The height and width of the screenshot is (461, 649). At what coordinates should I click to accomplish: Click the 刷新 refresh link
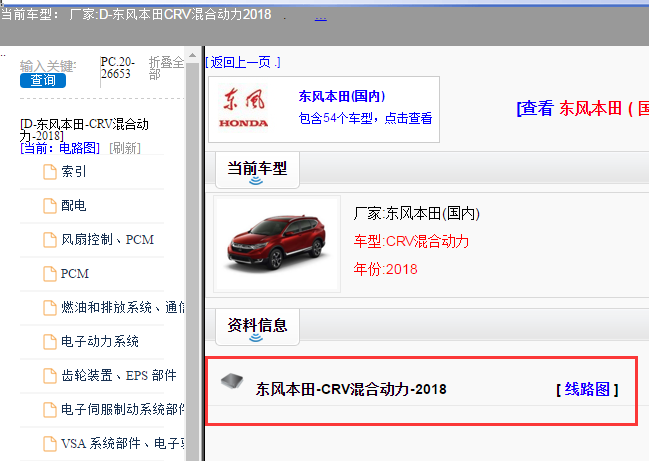click(x=125, y=148)
